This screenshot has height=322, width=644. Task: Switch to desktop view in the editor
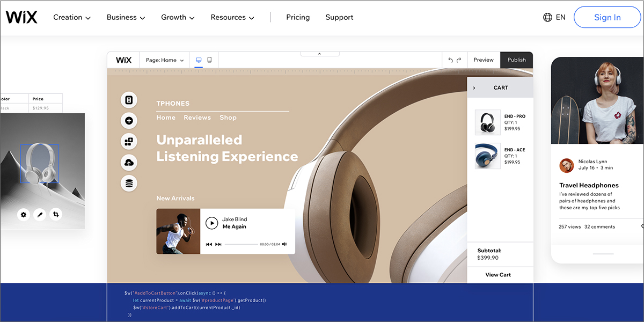point(199,60)
